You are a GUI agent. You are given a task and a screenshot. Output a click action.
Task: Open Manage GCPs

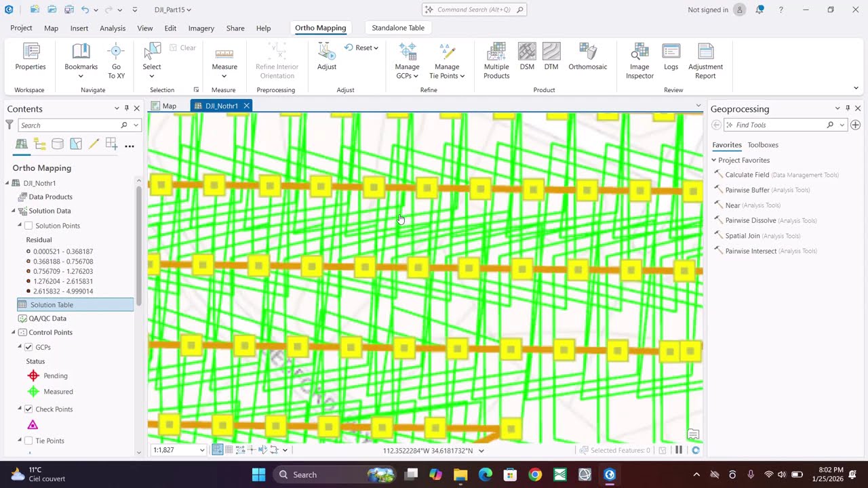click(407, 61)
